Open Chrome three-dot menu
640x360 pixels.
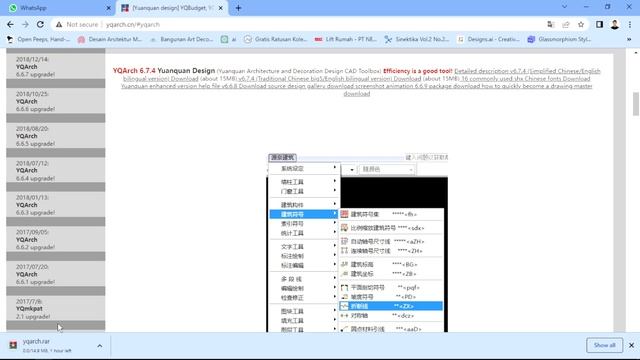tap(630, 24)
